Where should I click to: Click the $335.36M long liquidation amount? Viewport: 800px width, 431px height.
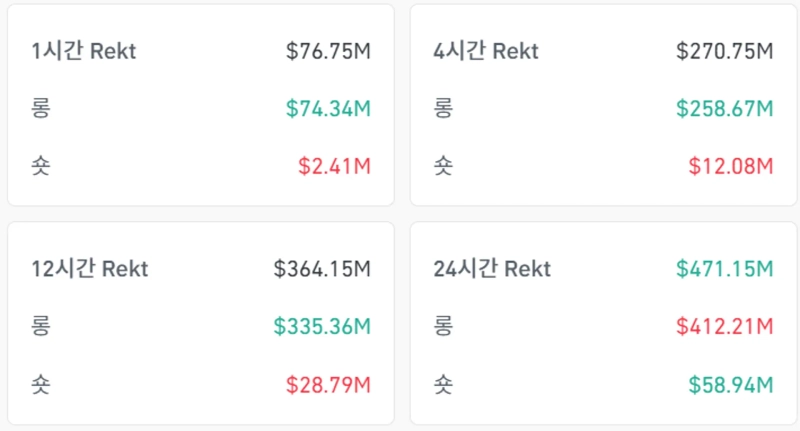(x=322, y=326)
